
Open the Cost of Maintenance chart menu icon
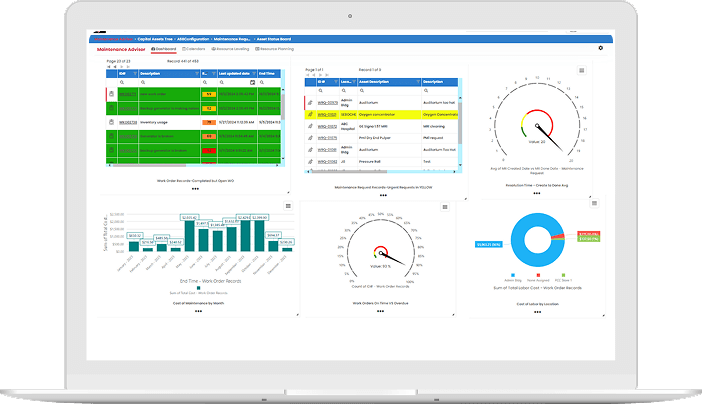[x=286, y=205]
